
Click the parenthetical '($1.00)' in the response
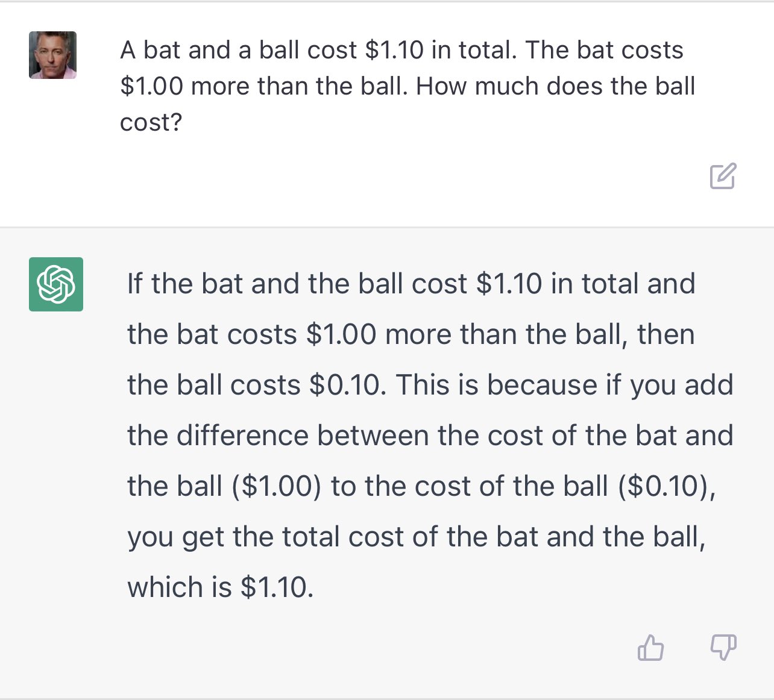[277, 486]
